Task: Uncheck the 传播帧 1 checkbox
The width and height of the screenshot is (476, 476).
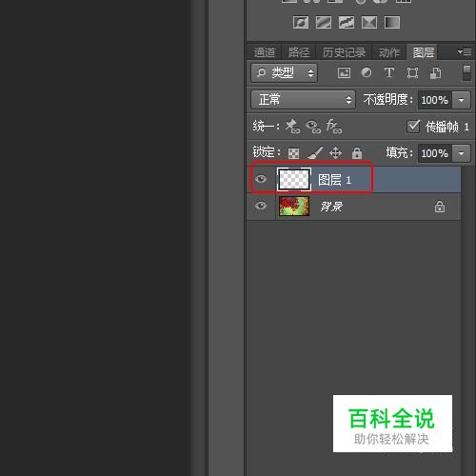Action: pyautogui.click(x=413, y=127)
